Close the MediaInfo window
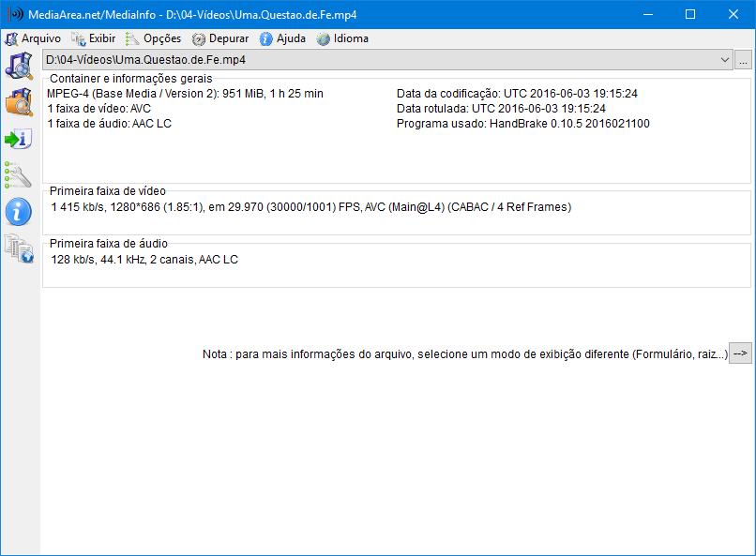The image size is (756, 556). [x=733, y=14]
